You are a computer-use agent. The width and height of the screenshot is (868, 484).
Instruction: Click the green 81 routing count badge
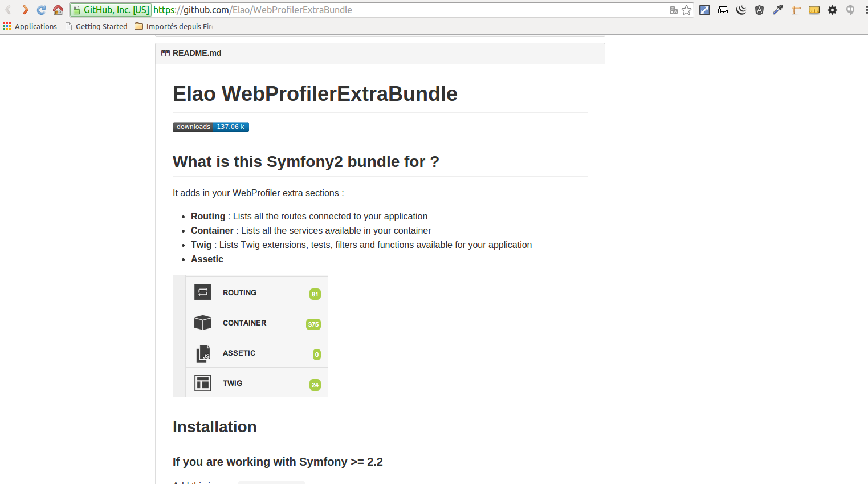(315, 294)
